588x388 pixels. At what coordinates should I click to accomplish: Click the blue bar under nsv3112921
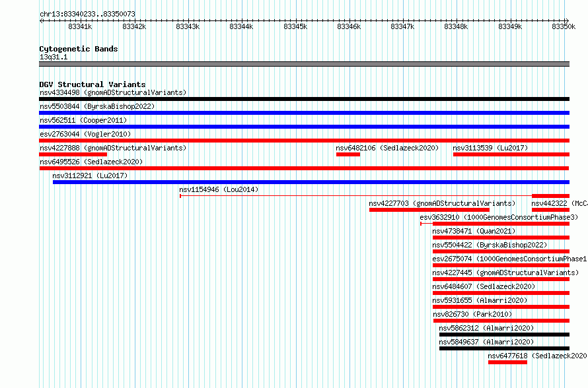(311, 182)
